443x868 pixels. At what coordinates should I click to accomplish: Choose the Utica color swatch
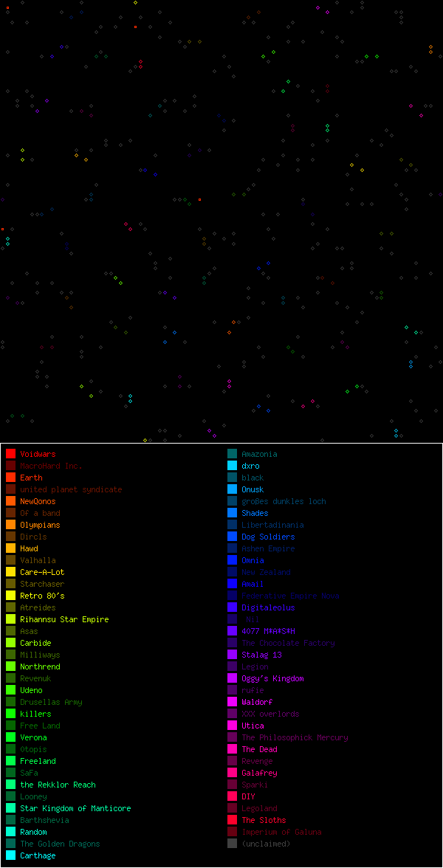tap(232, 726)
